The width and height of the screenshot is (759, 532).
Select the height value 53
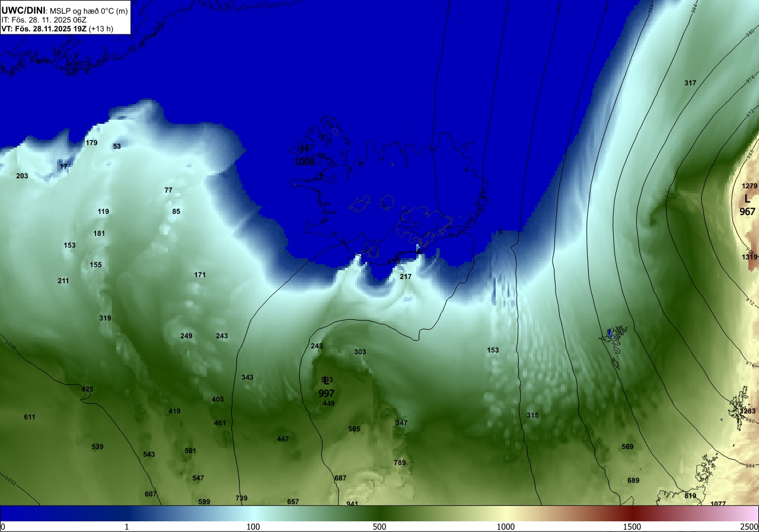(x=117, y=146)
